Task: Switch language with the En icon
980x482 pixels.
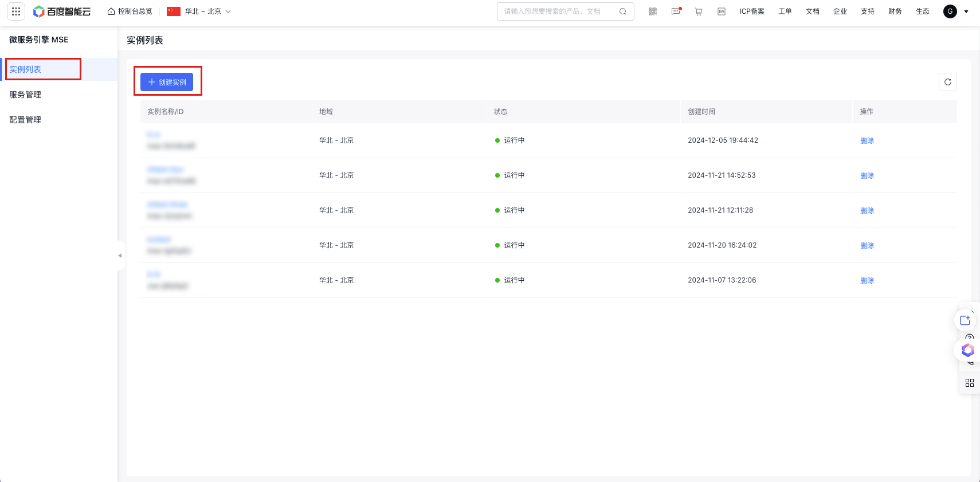Action: [722, 11]
